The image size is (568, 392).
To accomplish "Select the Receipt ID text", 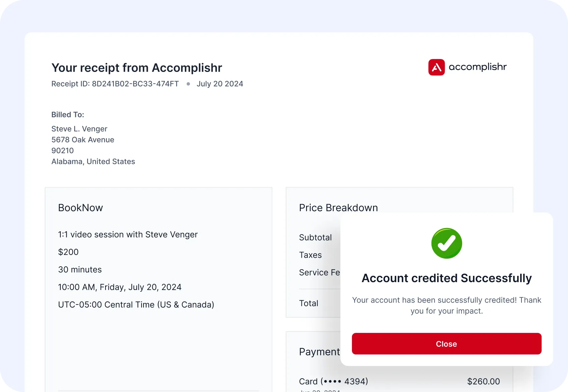I will (115, 84).
